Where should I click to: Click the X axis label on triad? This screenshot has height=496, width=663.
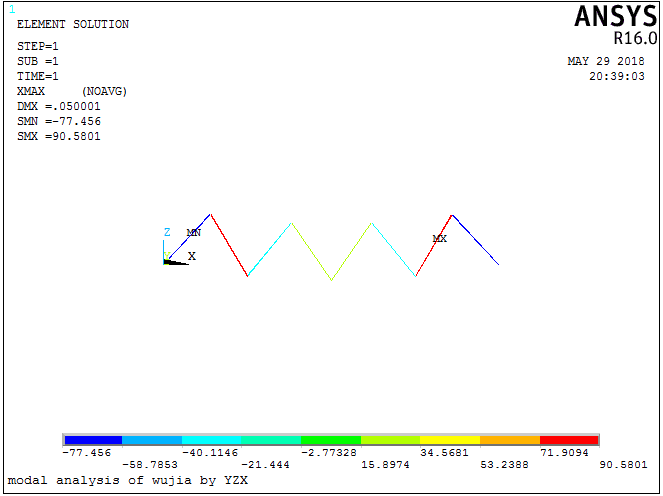(192, 257)
